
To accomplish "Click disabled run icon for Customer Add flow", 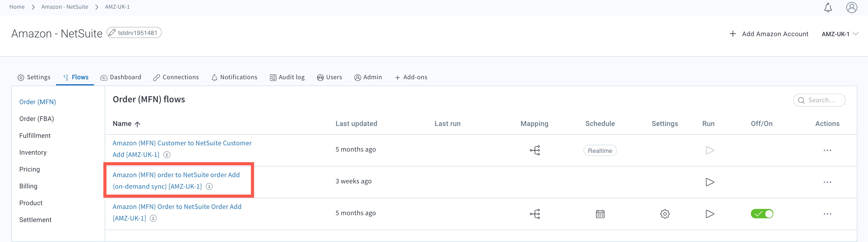I will [x=710, y=150].
